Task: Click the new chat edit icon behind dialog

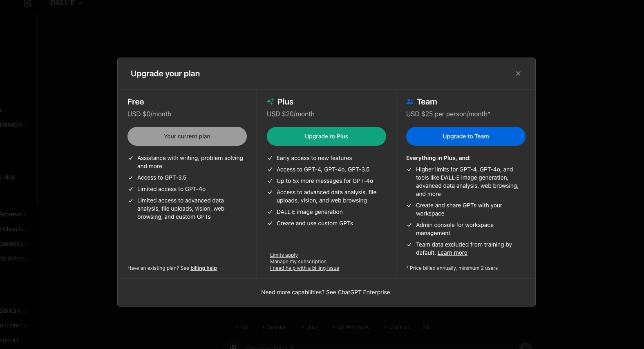Action: (x=27, y=3)
